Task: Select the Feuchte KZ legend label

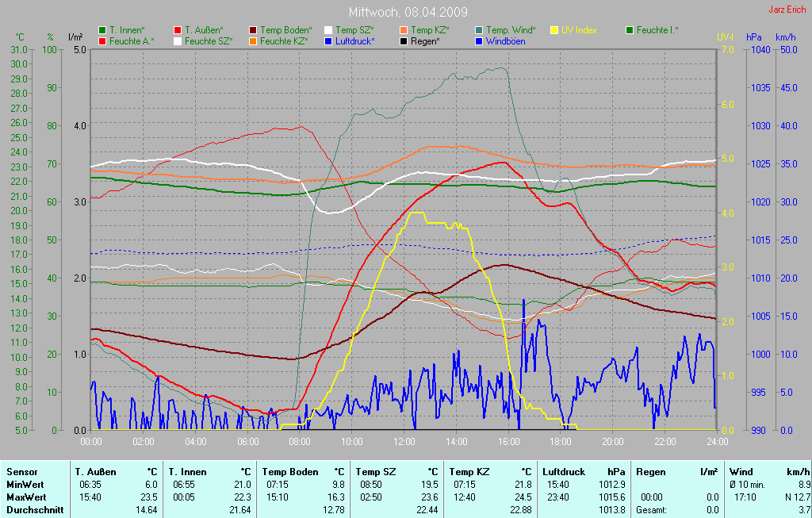Action: pyautogui.click(x=283, y=40)
